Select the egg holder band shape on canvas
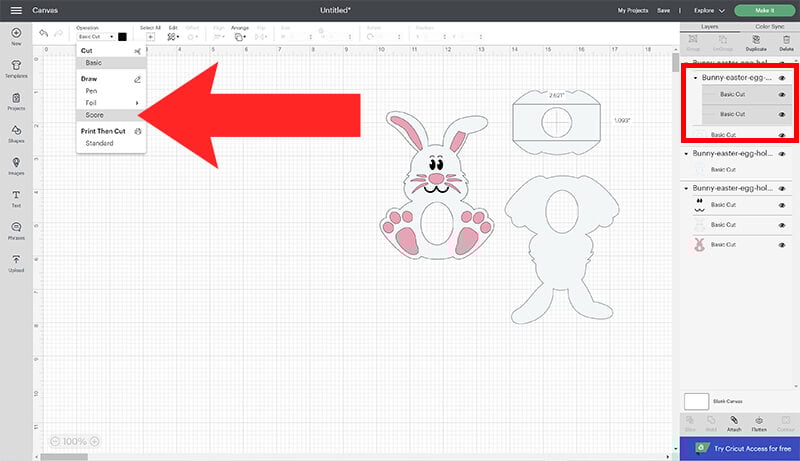This screenshot has height=461, width=800. coord(557,122)
